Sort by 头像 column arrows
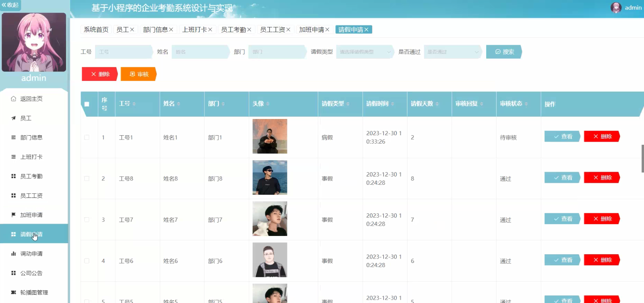The width and height of the screenshot is (644, 303). (268, 104)
